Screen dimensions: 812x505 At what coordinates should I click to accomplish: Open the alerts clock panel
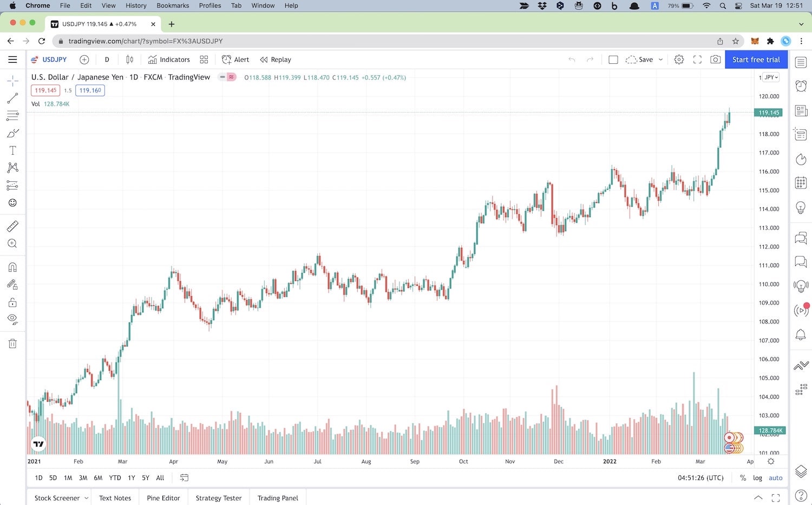pos(801,86)
